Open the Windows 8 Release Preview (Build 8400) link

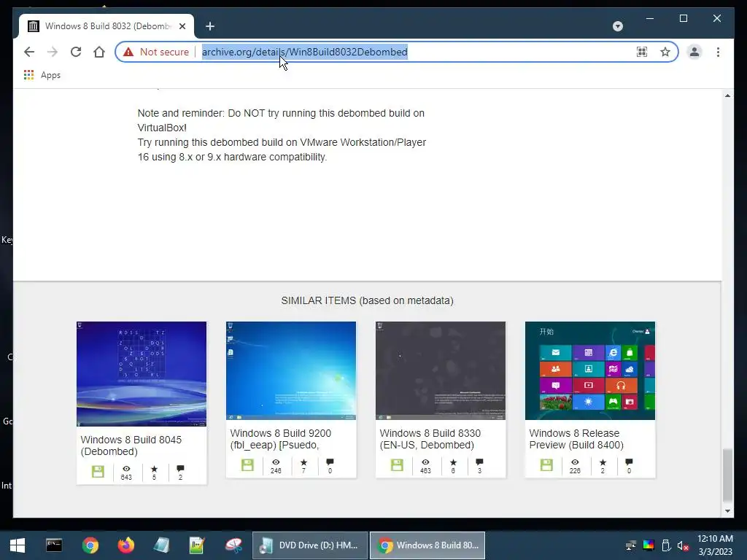coord(576,438)
